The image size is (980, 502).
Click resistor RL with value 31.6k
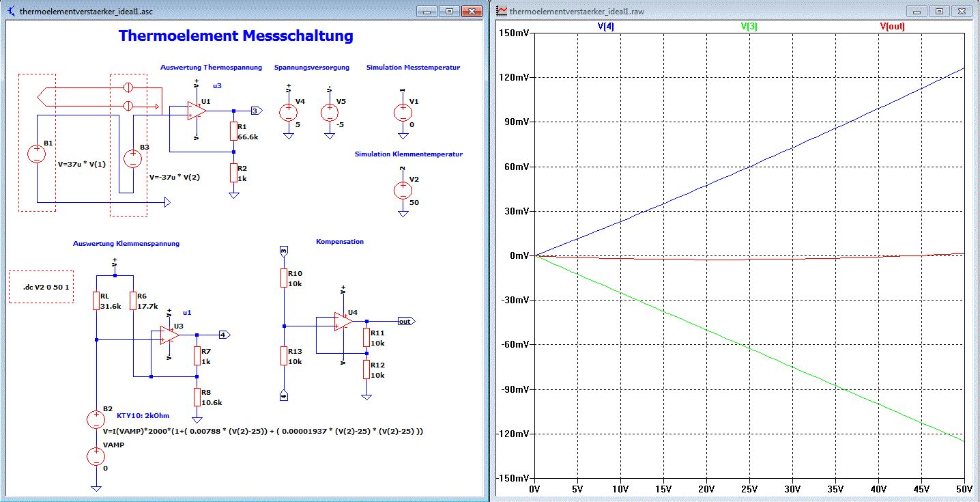point(96,301)
